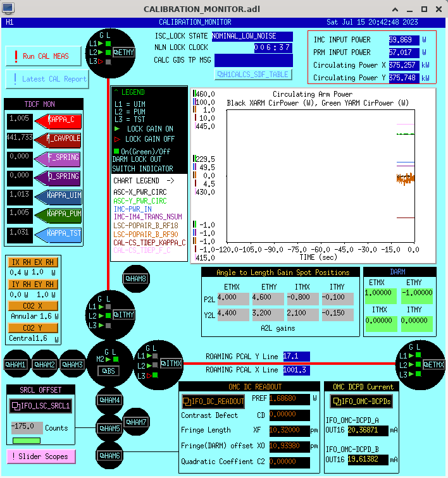Screen dimensions: 448x478
Task: Open the ETMX suspension display
Action: tap(433, 365)
